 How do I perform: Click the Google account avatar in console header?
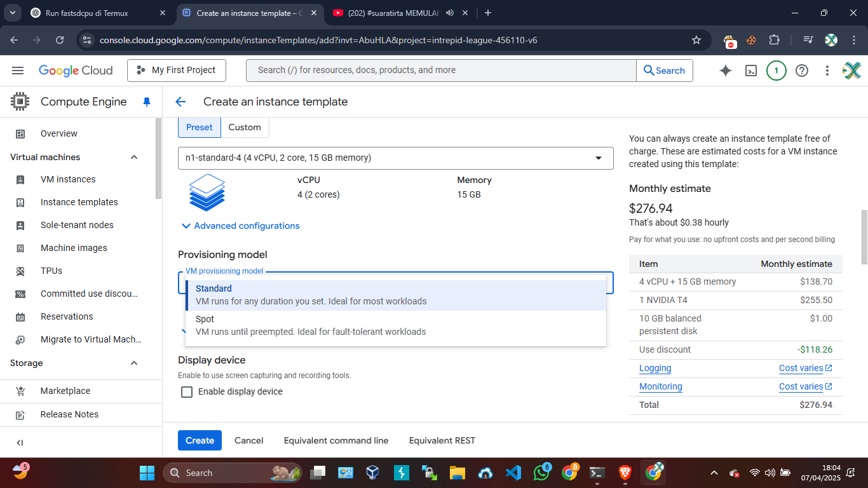tap(851, 71)
